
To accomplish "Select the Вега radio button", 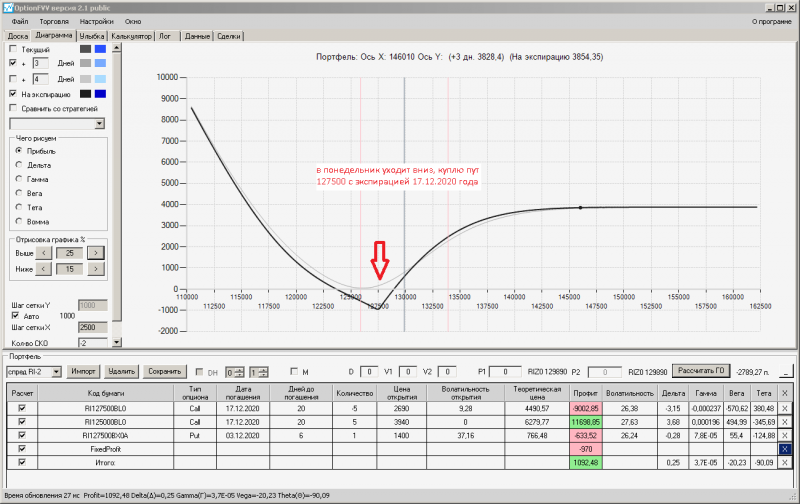I will 19,193.
